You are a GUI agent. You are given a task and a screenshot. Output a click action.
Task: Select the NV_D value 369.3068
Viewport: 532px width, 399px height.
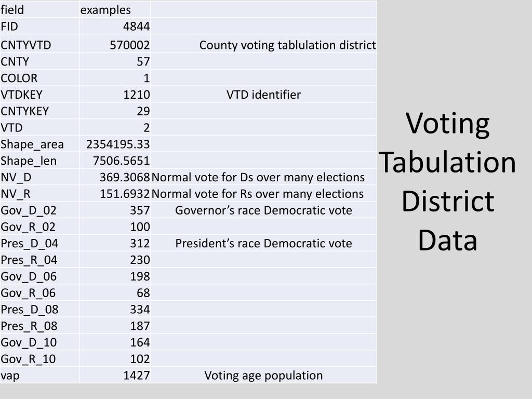click(125, 177)
